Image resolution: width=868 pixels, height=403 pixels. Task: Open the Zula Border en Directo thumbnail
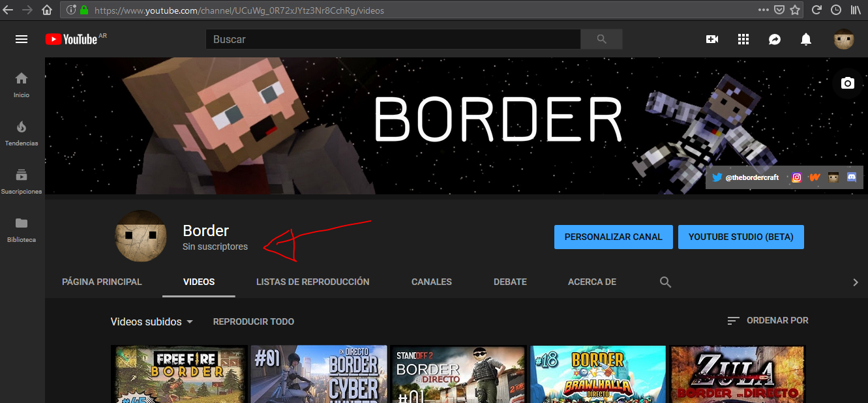pyautogui.click(x=738, y=374)
